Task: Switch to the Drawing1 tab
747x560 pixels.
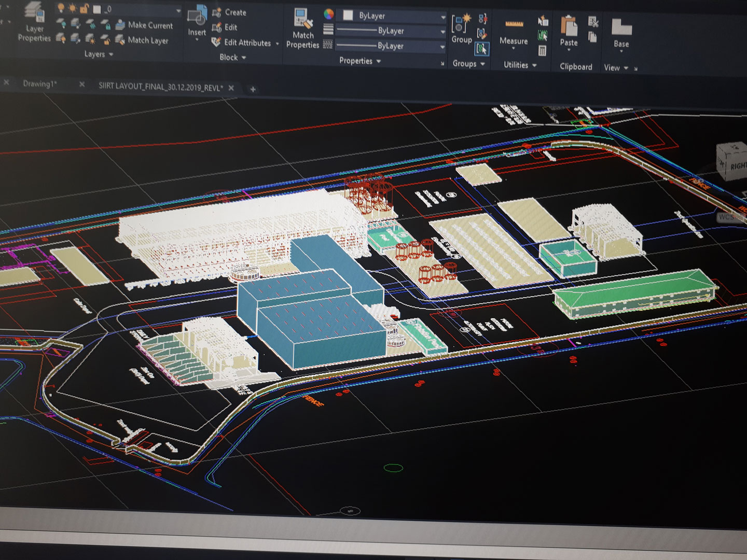Action: click(x=39, y=84)
